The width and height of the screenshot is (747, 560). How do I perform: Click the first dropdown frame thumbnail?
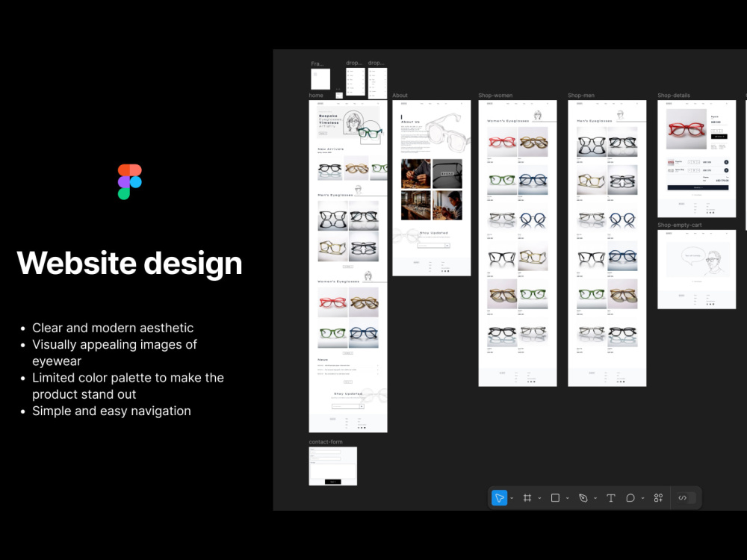[356, 82]
